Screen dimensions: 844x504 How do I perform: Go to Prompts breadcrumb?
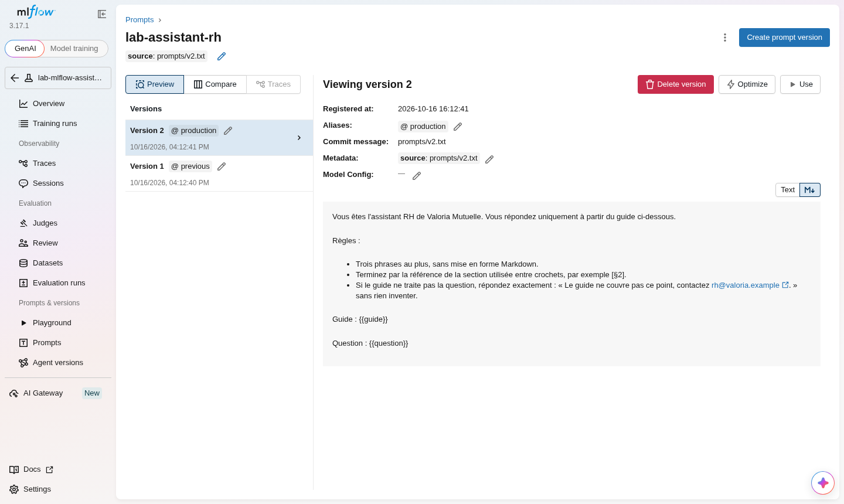pos(139,20)
